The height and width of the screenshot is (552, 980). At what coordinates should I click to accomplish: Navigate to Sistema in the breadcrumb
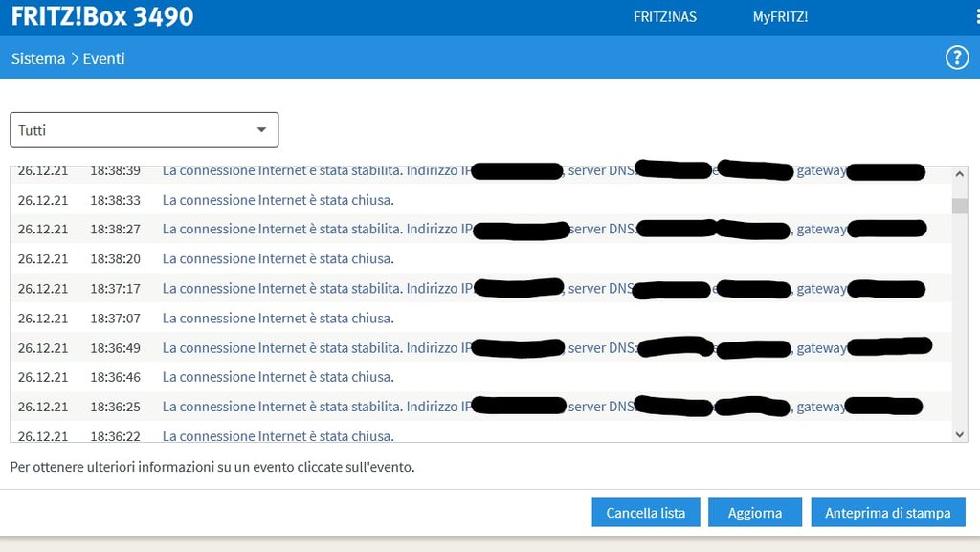pyautogui.click(x=37, y=58)
